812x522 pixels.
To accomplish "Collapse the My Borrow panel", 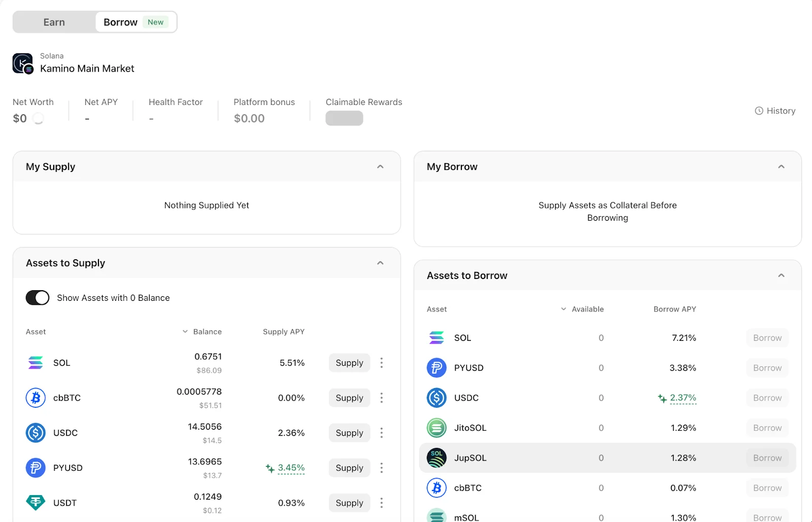I will (781, 167).
